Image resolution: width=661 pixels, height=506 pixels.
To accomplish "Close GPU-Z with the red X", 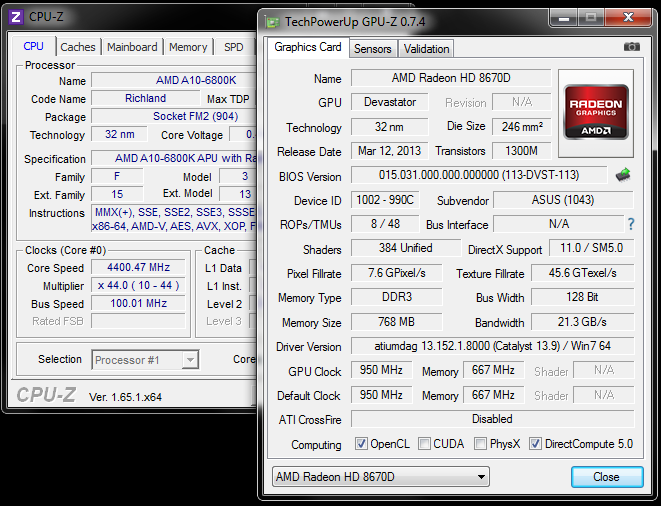I will point(628,18).
